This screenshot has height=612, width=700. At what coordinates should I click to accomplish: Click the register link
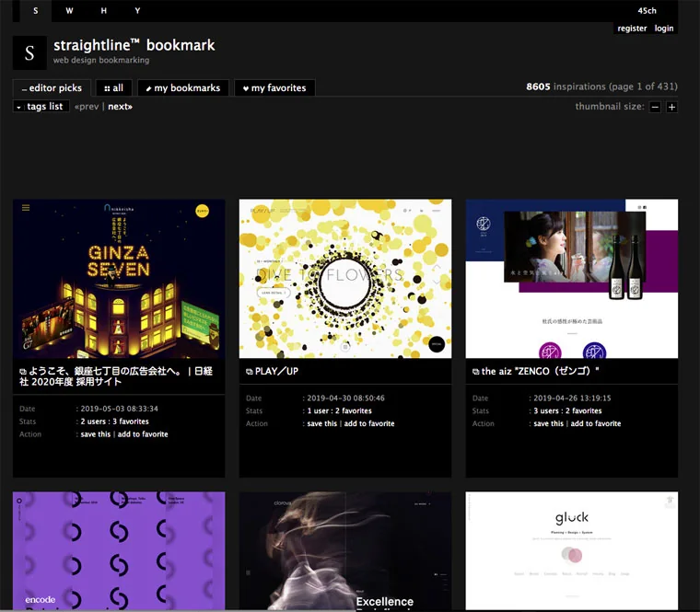tap(632, 29)
